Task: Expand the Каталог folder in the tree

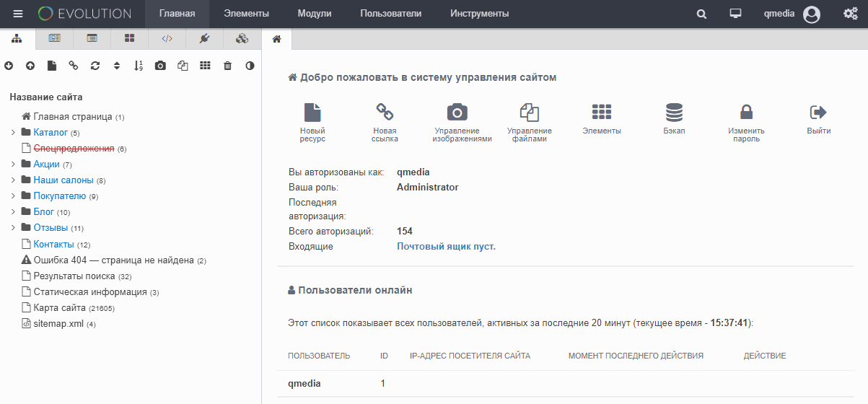Action: point(13,133)
